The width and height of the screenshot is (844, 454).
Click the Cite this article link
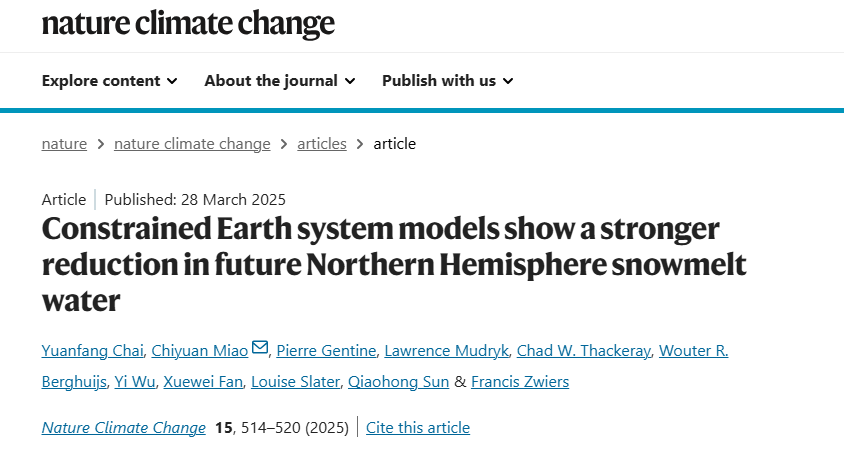[x=418, y=428]
